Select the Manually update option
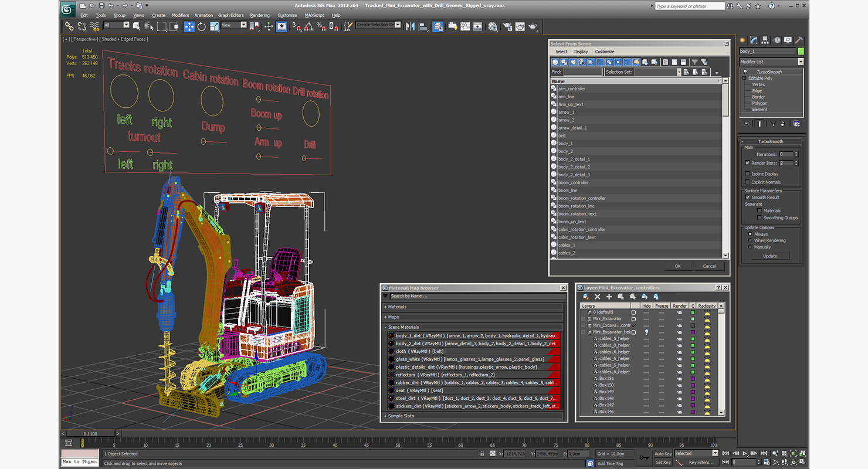Image resolution: width=868 pixels, height=469 pixels. pos(750,247)
